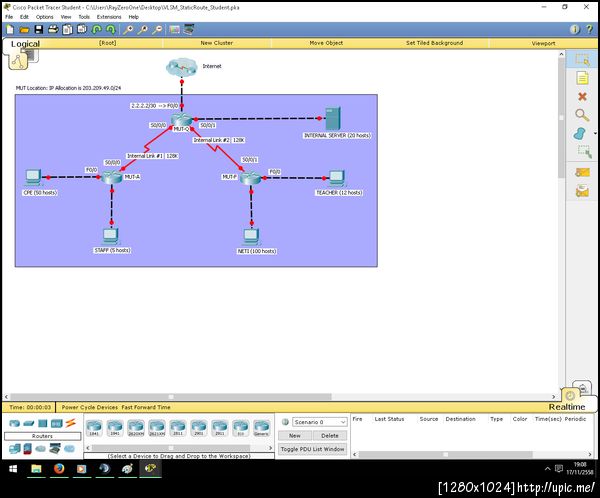This screenshot has width=600, height=498.
Task: Click the green Undo arrow icon
Action: coord(97,29)
